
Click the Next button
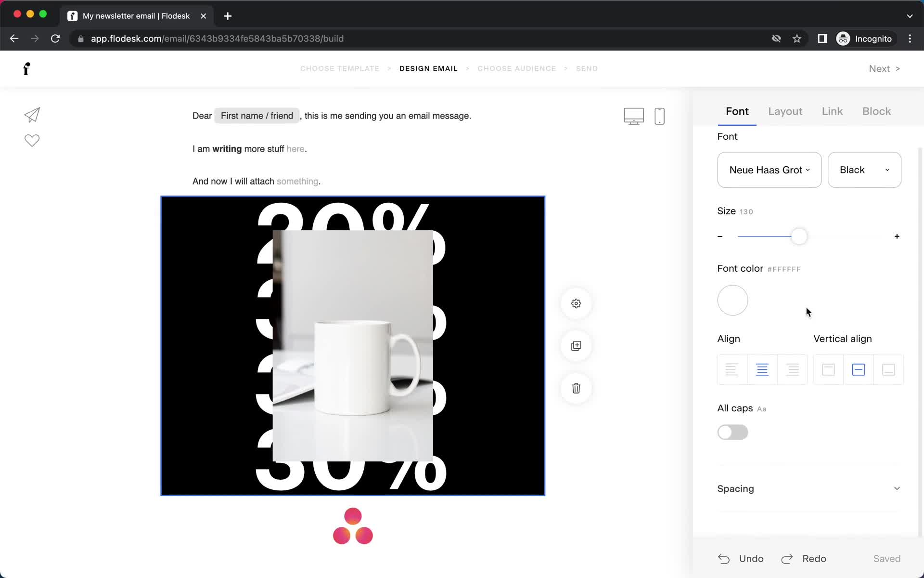coord(884,68)
